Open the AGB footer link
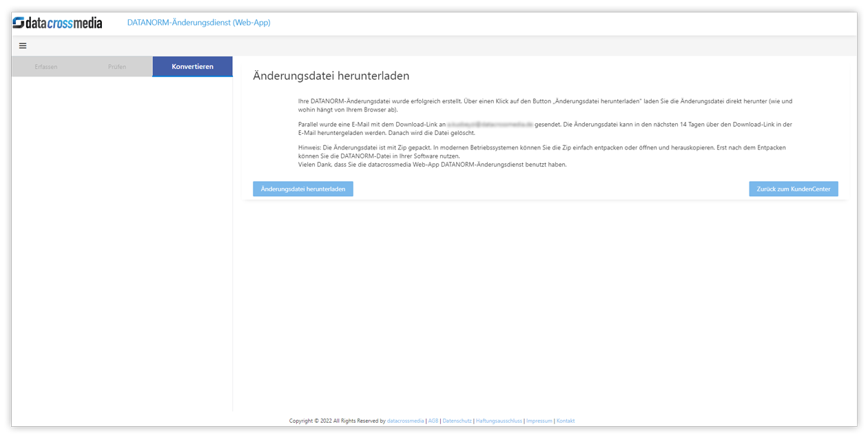This screenshot has width=868, height=438. (x=433, y=421)
